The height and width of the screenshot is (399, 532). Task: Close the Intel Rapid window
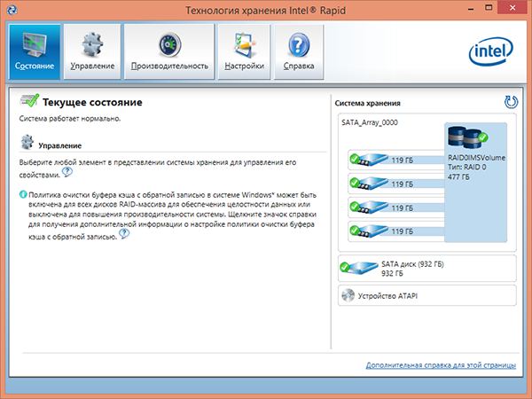pos(512,8)
